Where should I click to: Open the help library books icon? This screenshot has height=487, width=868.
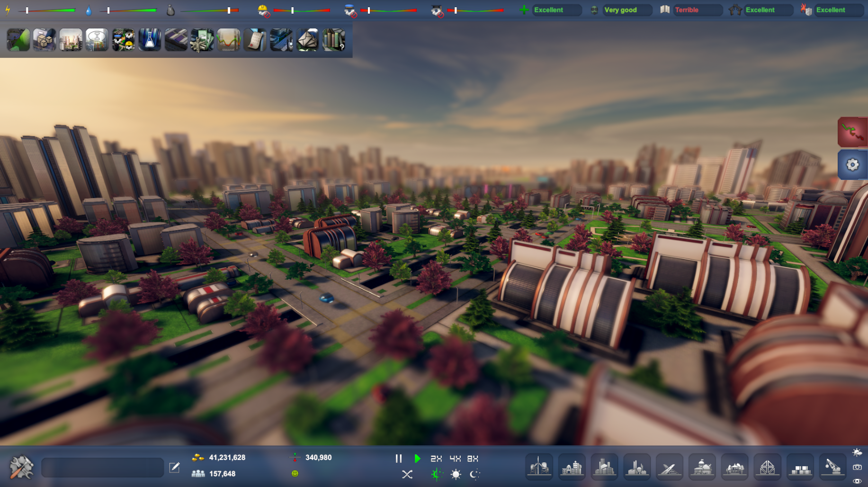[x=334, y=40]
